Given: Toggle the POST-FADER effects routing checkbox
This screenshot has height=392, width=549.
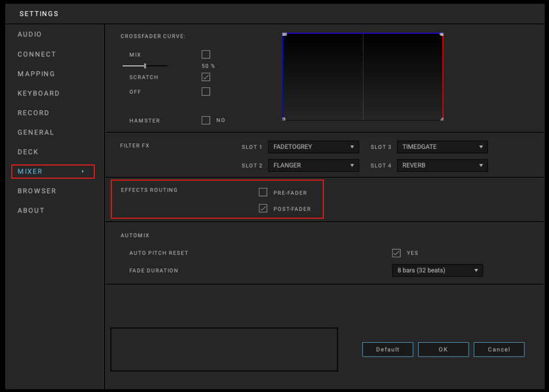Looking at the screenshot, I should pos(263,209).
